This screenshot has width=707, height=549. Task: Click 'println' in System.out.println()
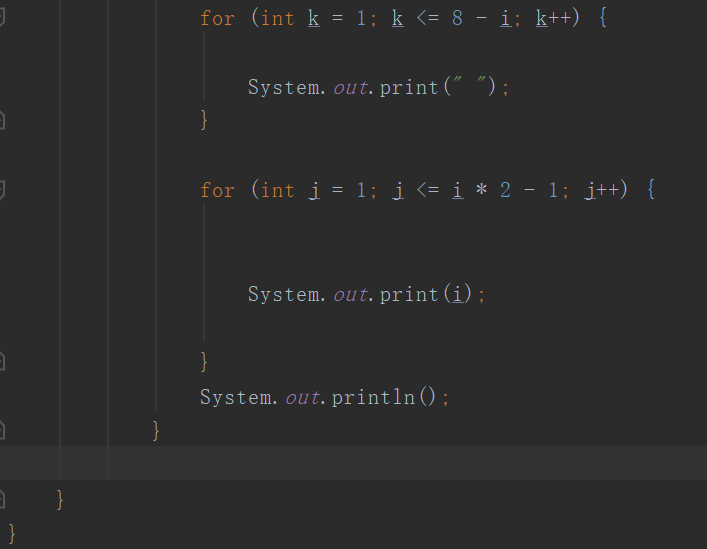(x=373, y=398)
